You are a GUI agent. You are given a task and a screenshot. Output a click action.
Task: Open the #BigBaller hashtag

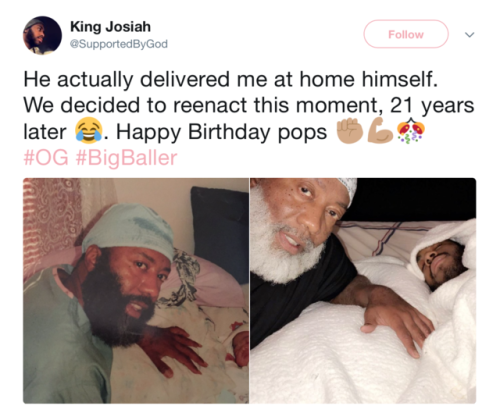pos(127,158)
